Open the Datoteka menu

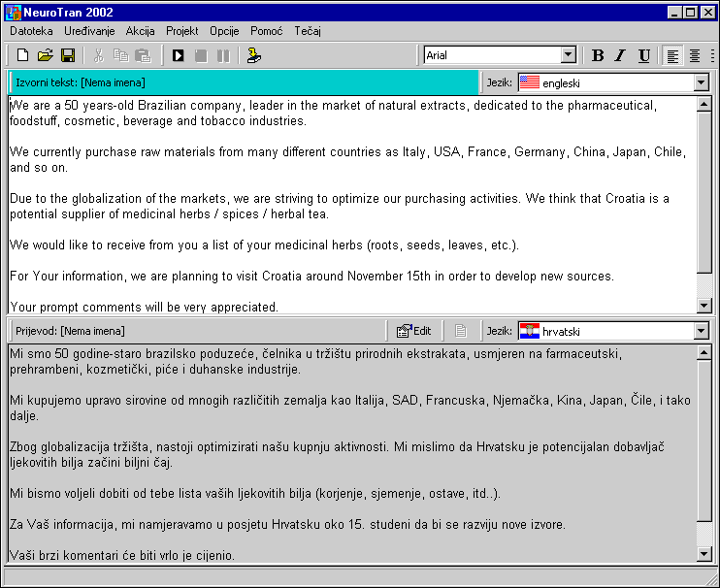click(31, 31)
